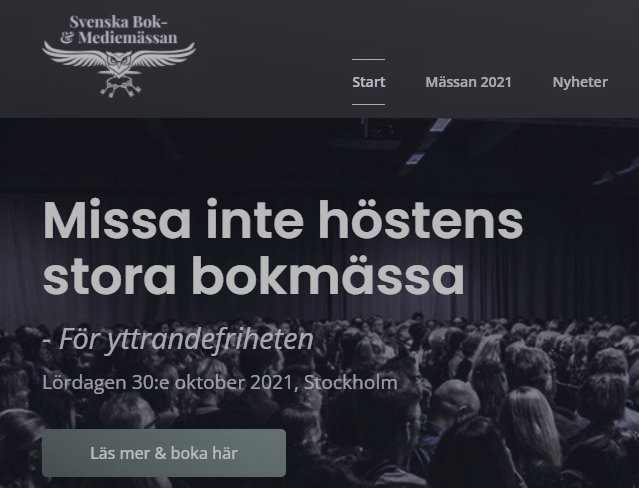This screenshot has width=639, height=488.
Task: Click the För yttrandefriheten tagline
Action: click(178, 339)
